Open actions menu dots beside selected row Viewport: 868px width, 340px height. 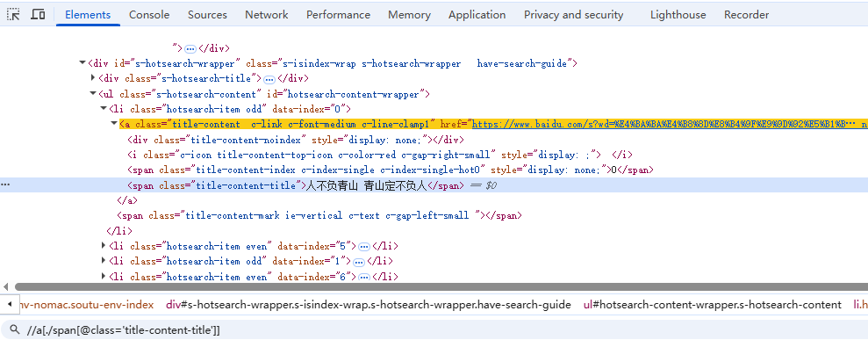[5, 184]
